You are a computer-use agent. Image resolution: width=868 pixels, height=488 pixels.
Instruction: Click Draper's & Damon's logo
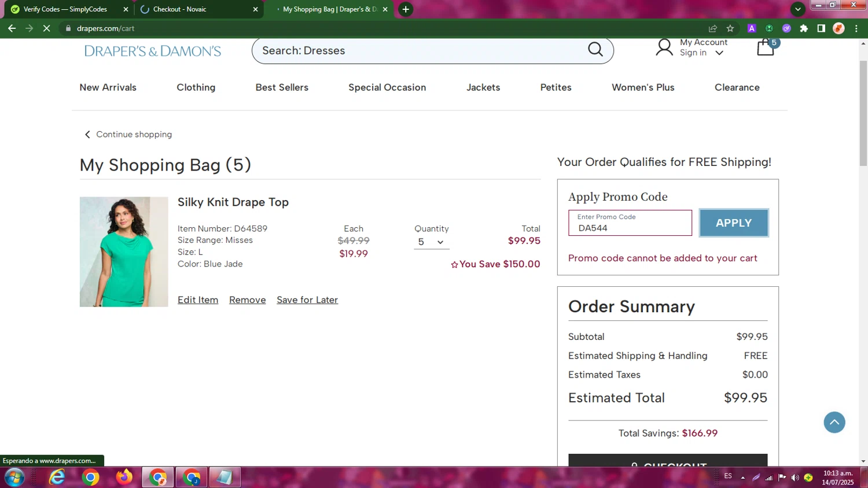(153, 51)
